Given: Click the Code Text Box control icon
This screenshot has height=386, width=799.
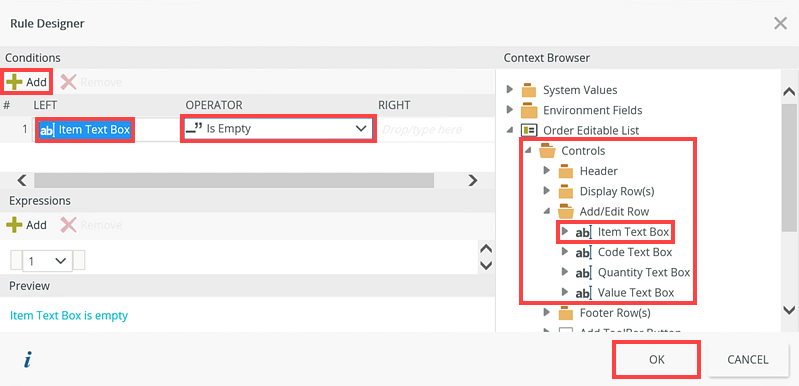Looking at the screenshot, I should pyautogui.click(x=583, y=252).
